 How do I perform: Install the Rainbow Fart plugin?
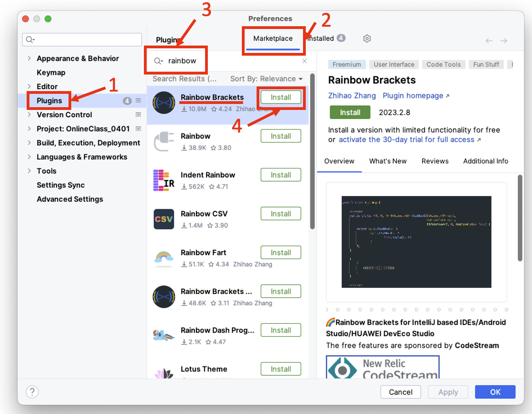pos(281,253)
